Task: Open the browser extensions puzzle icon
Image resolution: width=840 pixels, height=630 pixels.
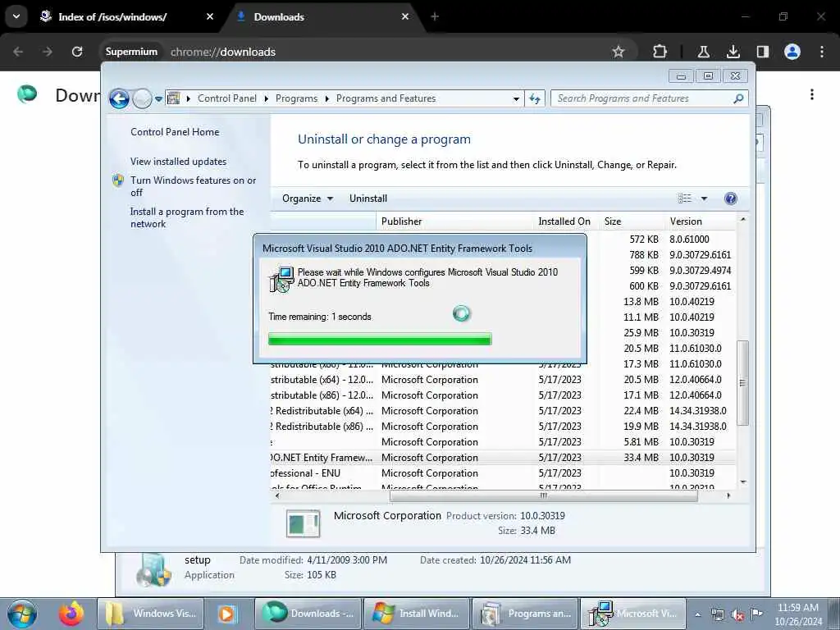Action: pos(660,52)
